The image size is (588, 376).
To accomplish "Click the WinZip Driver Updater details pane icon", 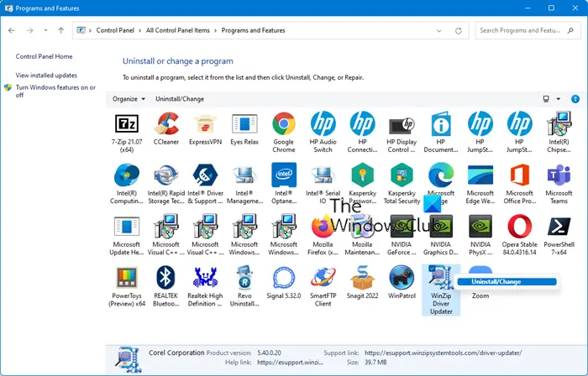I will (x=129, y=359).
